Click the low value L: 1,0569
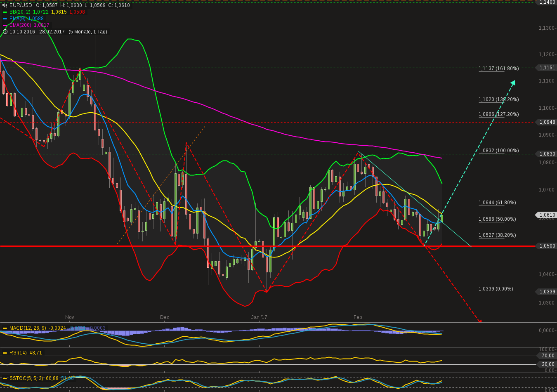Screen dimensions: 557x392 (94, 5)
